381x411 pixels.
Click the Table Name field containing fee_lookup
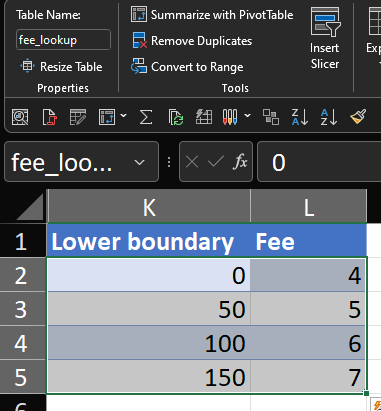[63, 40]
